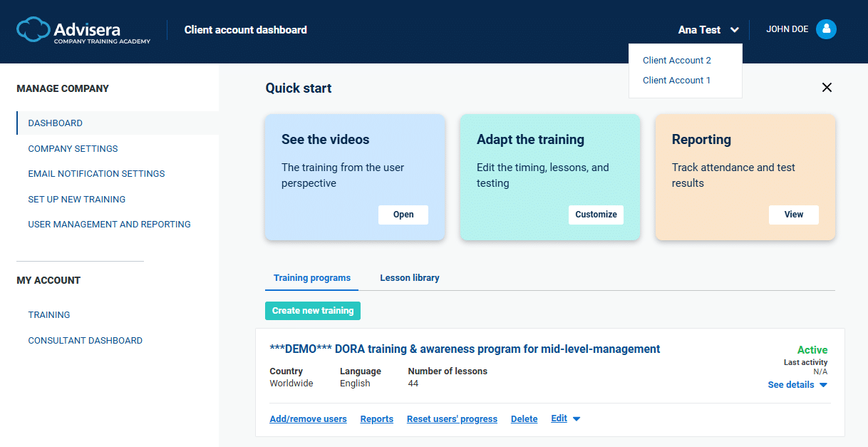
Task: Select the Training programs tab
Action: click(311, 277)
